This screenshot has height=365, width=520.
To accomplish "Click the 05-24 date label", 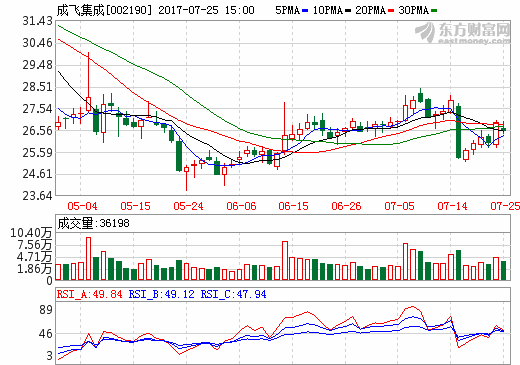I will click(188, 206).
